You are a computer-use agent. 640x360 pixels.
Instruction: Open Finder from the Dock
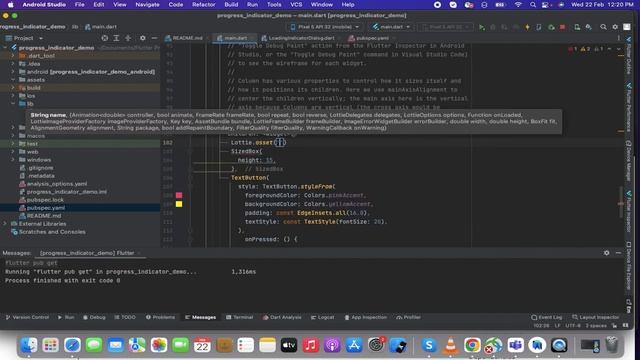point(29,345)
